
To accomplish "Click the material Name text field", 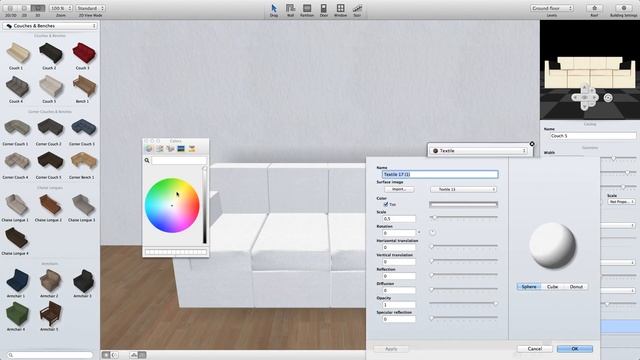I will (x=440, y=174).
